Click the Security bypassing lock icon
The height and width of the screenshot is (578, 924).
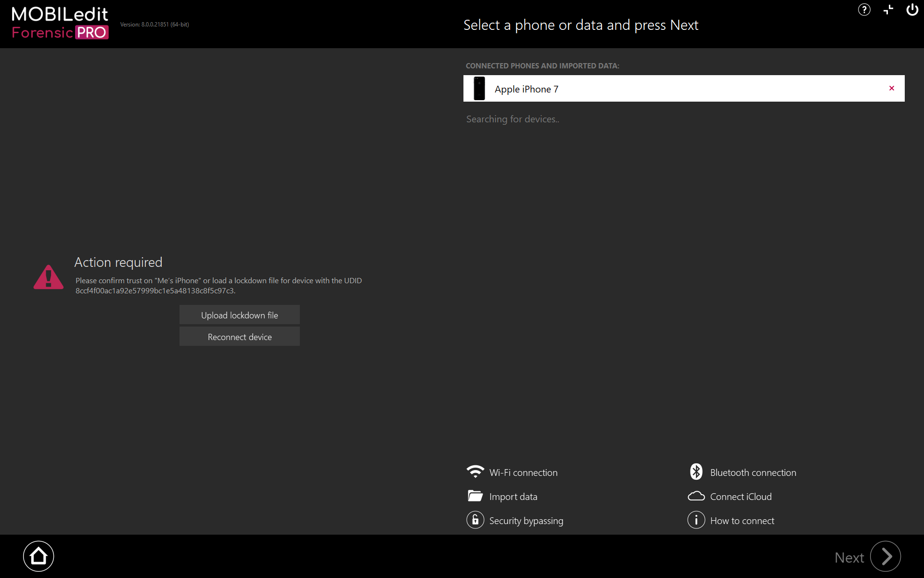point(475,520)
